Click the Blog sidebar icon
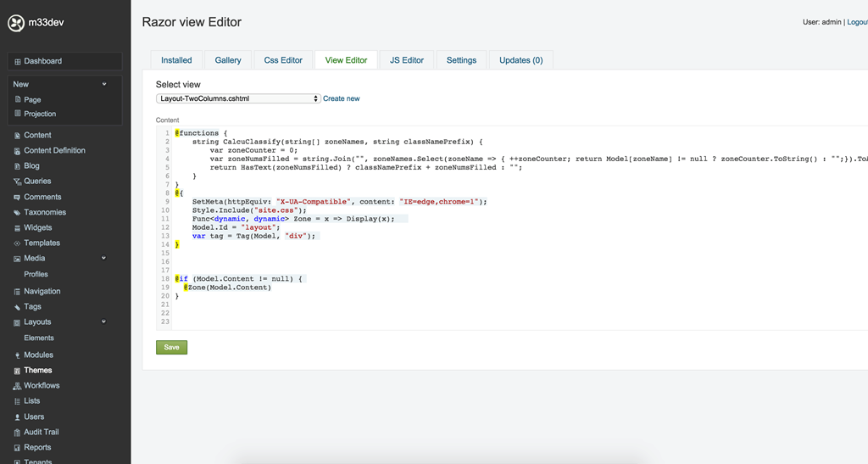 click(x=17, y=166)
